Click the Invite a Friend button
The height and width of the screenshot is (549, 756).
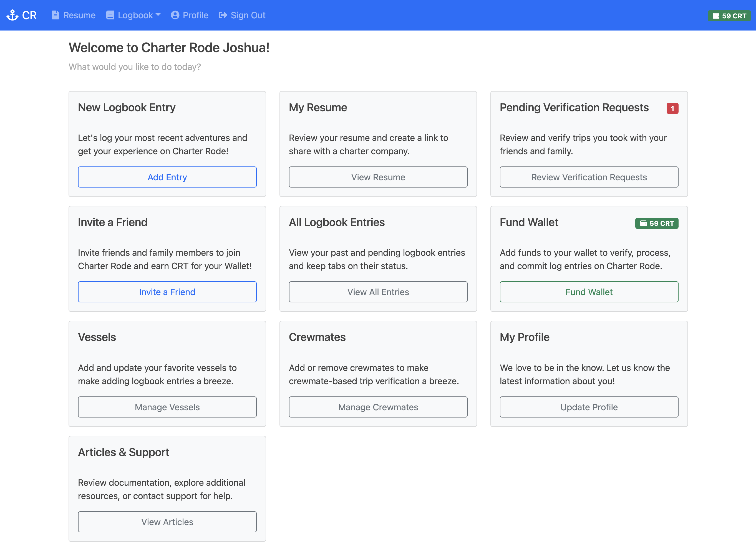pos(167,292)
